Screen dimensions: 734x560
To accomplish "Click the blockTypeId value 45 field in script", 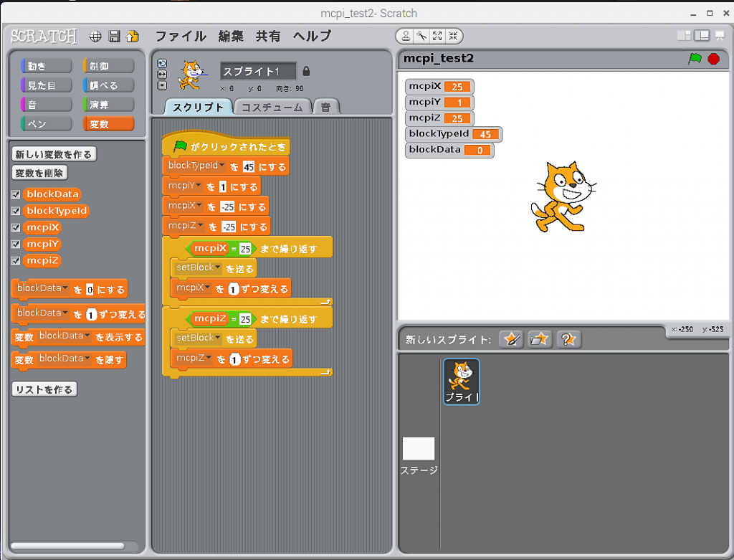I will 249,167.
